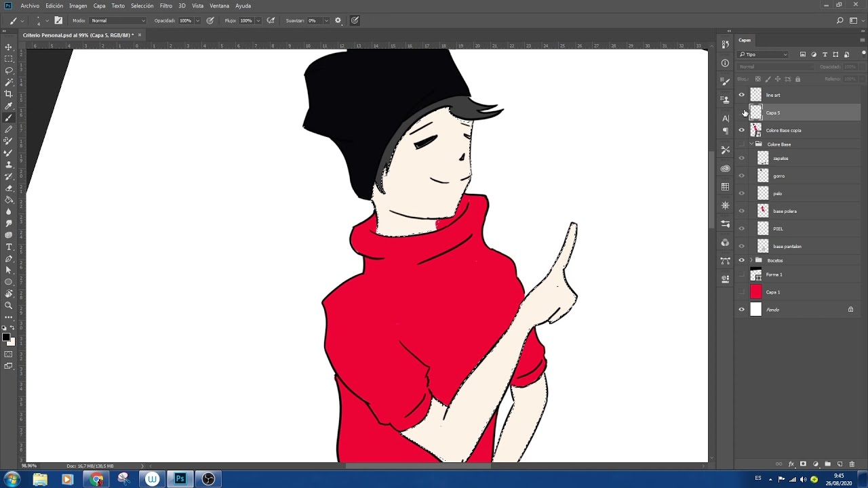Open Chrome from the taskbar
868x488 pixels.
(x=96, y=479)
